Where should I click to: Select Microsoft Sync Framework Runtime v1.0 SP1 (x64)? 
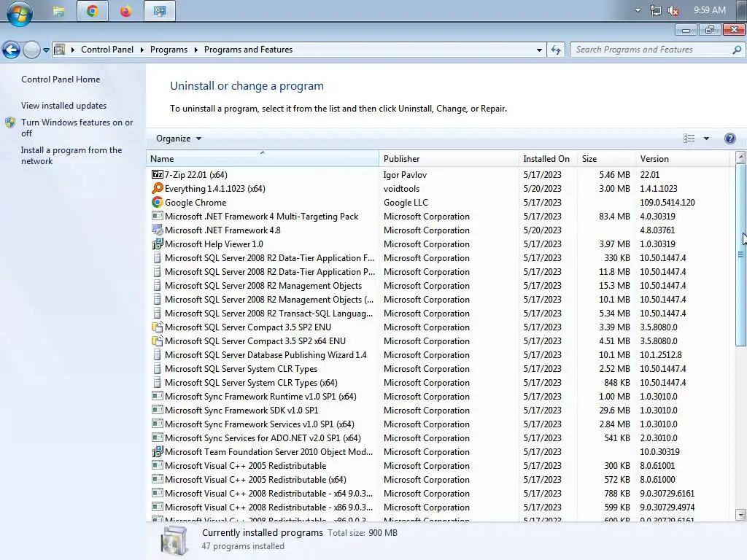(438, 396)
